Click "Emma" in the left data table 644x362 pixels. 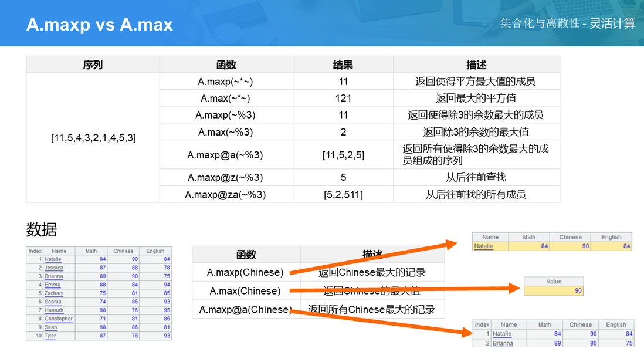click(53, 285)
